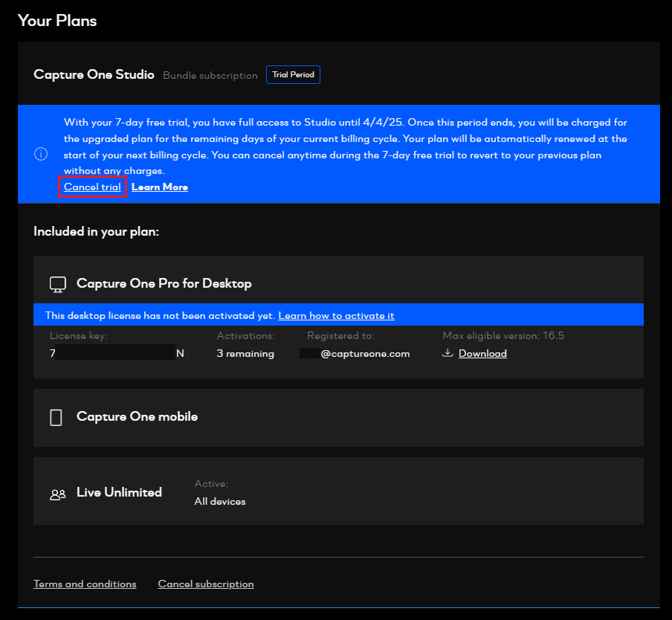
Task: Click Cancel subscription link
Action: coord(206,584)
